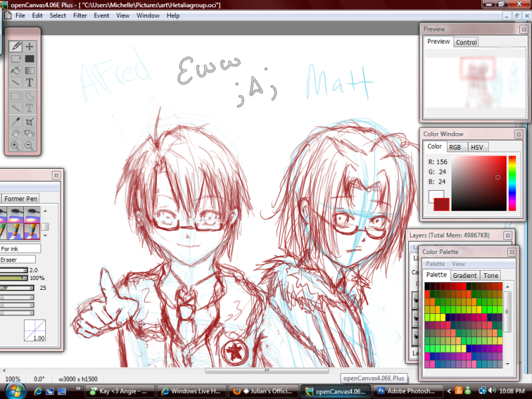Switch to the Preview tab
532x399 pixels.
[x=438, y=41]
